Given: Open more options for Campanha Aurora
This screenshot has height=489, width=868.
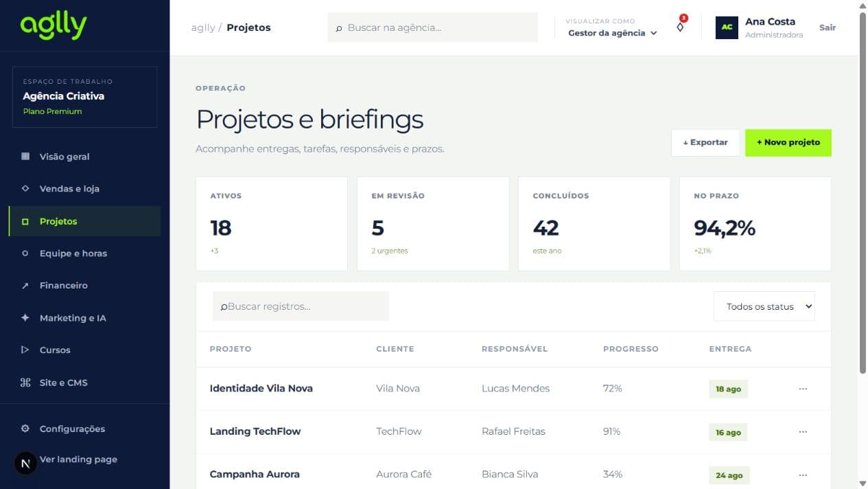Looking at the screenshot, I should (803, 475).
